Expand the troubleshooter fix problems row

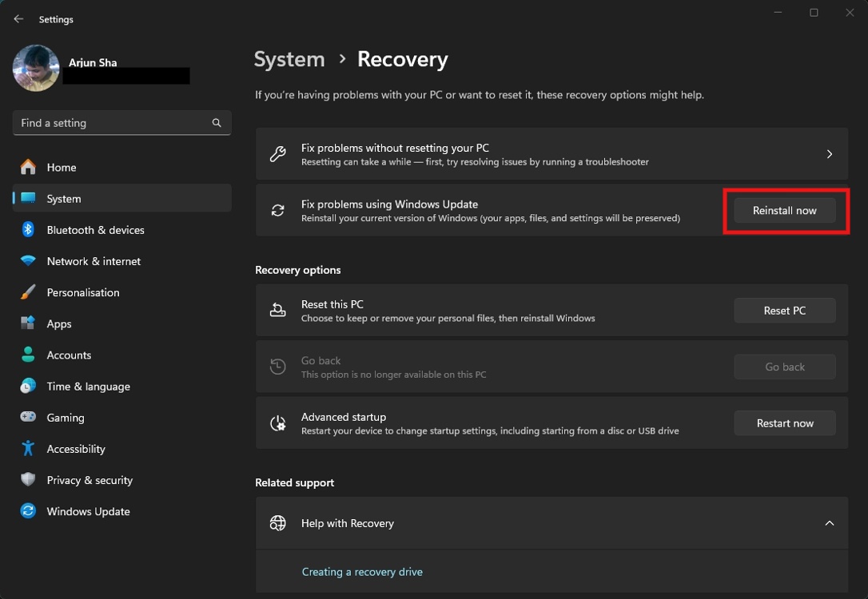(829, 153)
